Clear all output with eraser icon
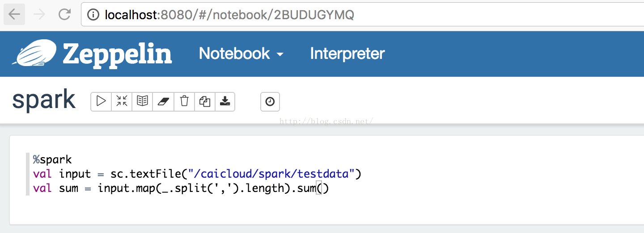This screenshot has width=644, height=233. pos(163,101)
